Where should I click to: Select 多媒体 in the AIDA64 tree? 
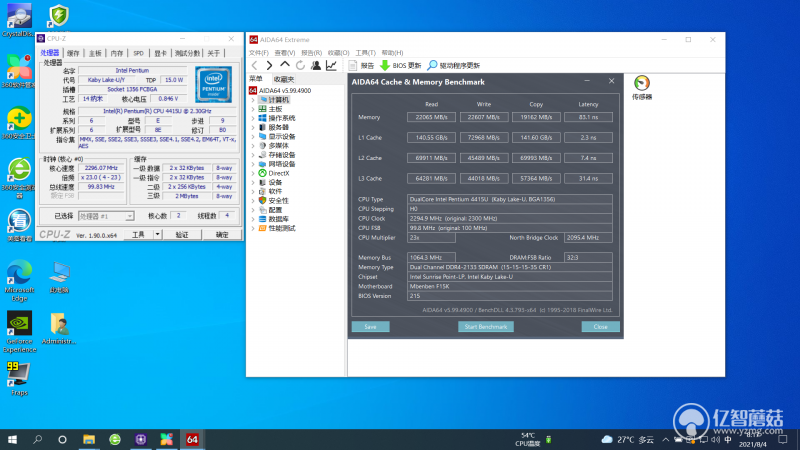pyautogui.click(x=278, y=146)
